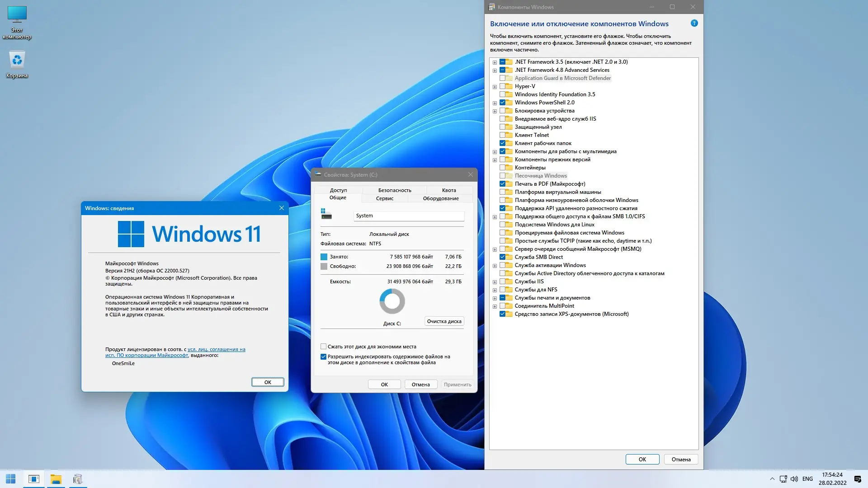Click the network icon in tray
Screen dimensions: 868x488
point(783,479)
